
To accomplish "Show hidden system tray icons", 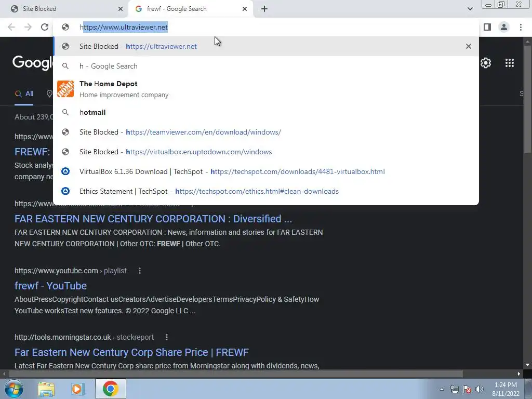I will pyautogui.click(x=442, y=389).
